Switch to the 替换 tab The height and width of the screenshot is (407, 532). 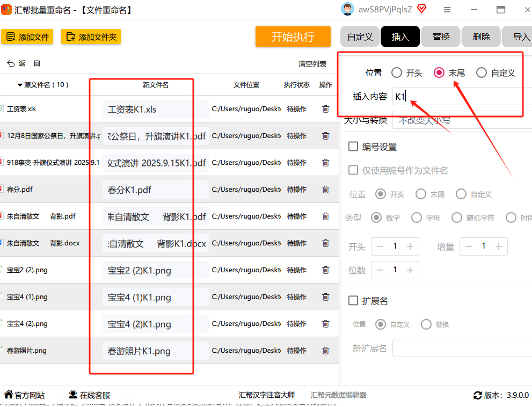[x=441, y=37]
